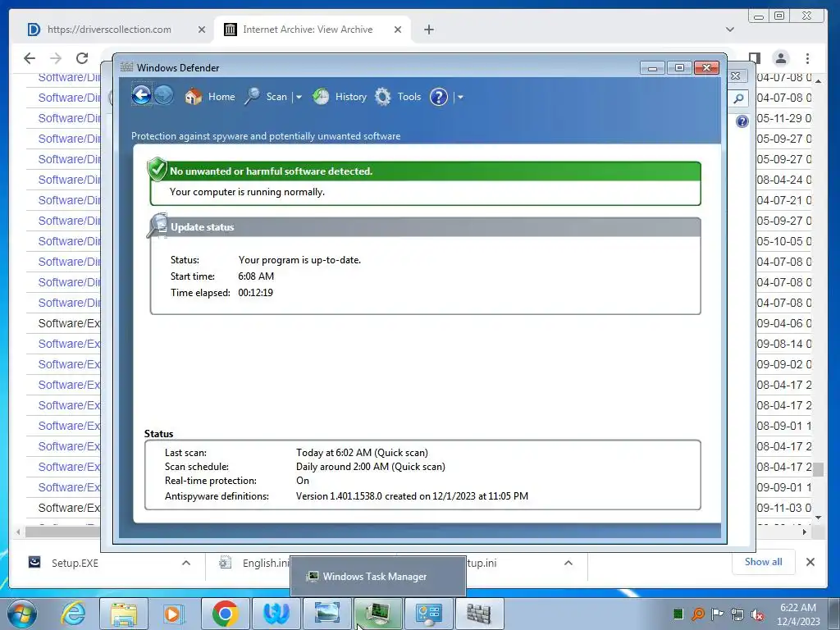The height and width of the screenshot is (630, 840).
Task: Expand the help options dropdown arrow
Action: (x=460, y=97)
